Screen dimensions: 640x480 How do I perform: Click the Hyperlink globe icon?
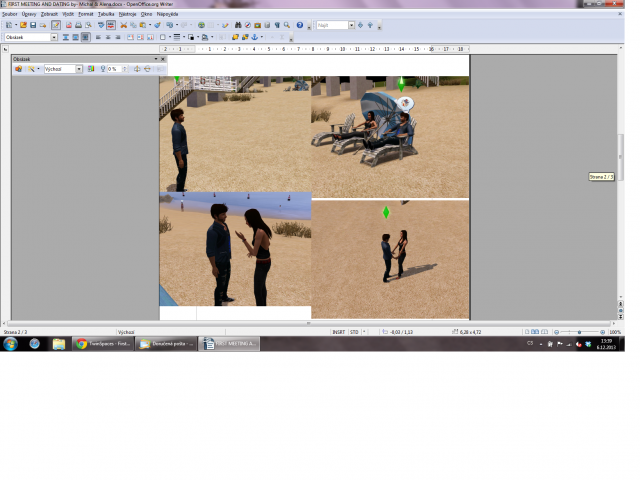201,25
